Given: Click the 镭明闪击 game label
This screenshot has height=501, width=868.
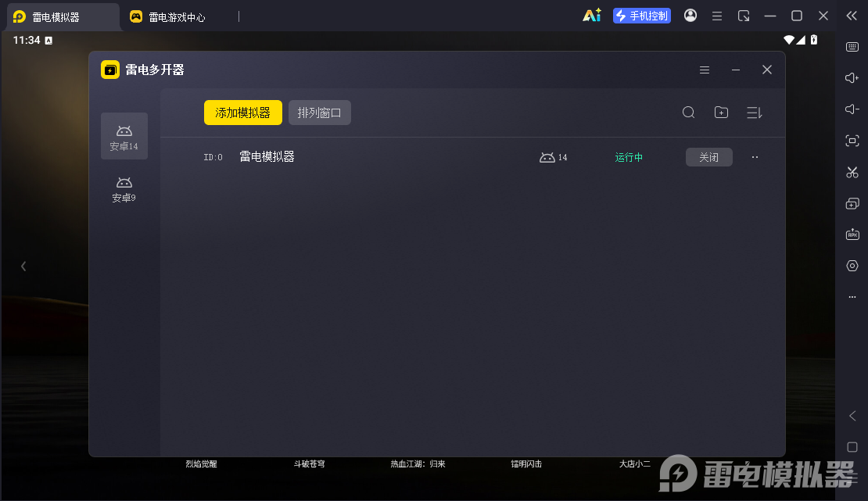Looking at the screenshot, I should 526,464.
